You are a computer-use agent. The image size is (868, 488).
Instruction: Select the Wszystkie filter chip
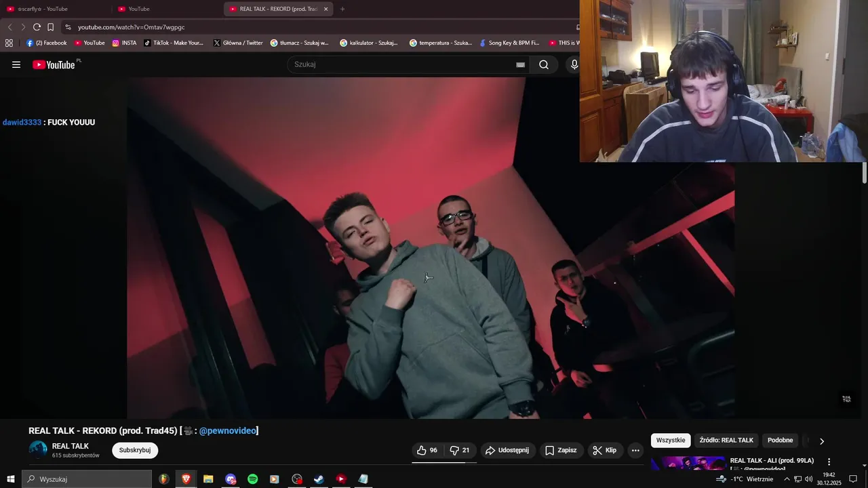click(671, 441)
